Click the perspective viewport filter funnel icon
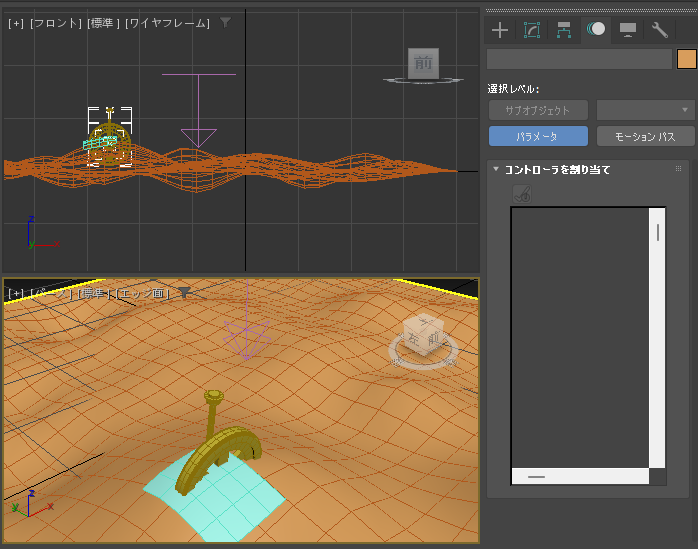Screen dimensions: 698x549 click(185, 293)
